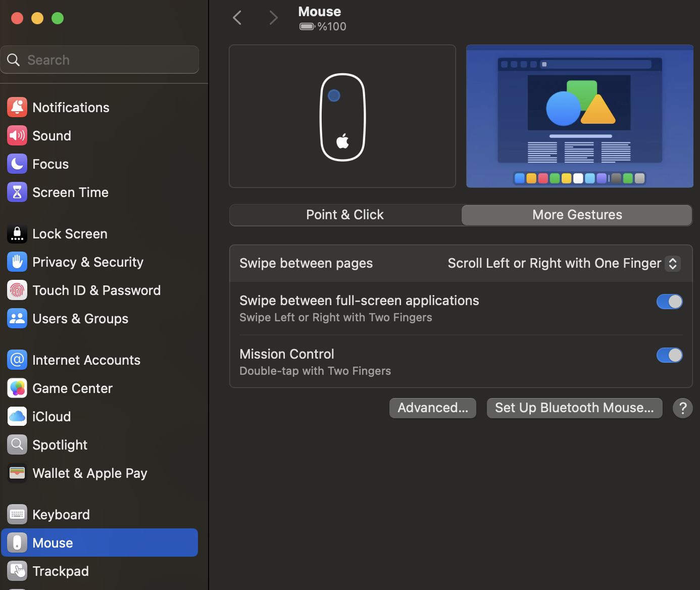
Task: Select Users & Groups label
Action: tap(80, 319)
